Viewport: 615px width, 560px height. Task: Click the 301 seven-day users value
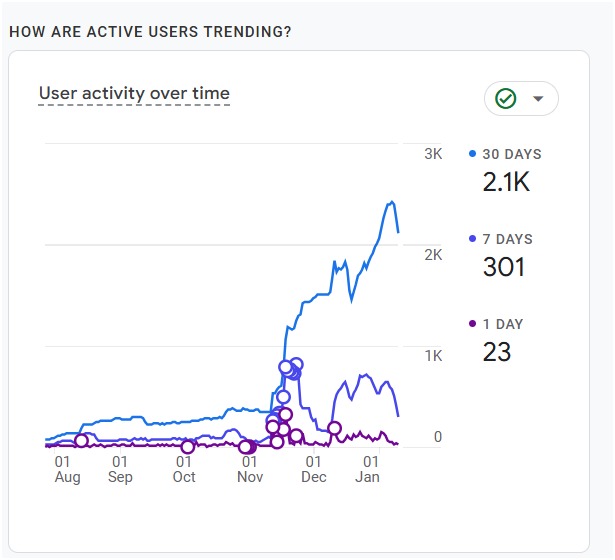(503, 267)
